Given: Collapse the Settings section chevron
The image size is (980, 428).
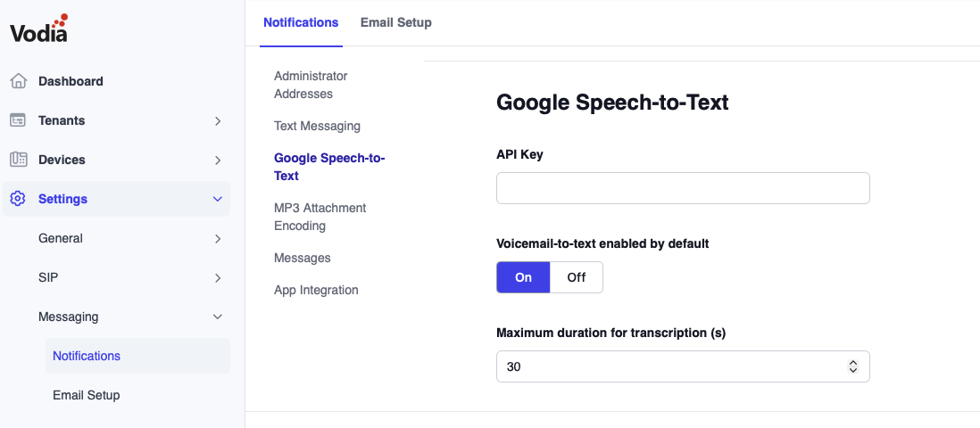Looking at the screenshot, I should 218,199.
